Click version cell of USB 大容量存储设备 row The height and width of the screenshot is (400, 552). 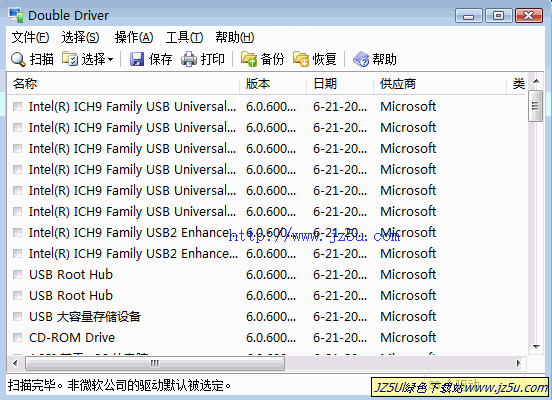click(x=271, y=316)
